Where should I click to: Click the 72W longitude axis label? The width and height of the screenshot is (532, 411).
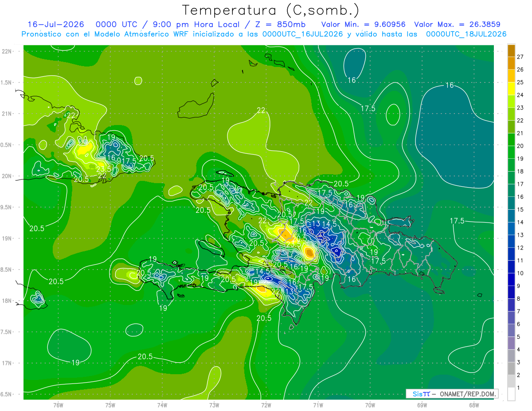[266, 405]
